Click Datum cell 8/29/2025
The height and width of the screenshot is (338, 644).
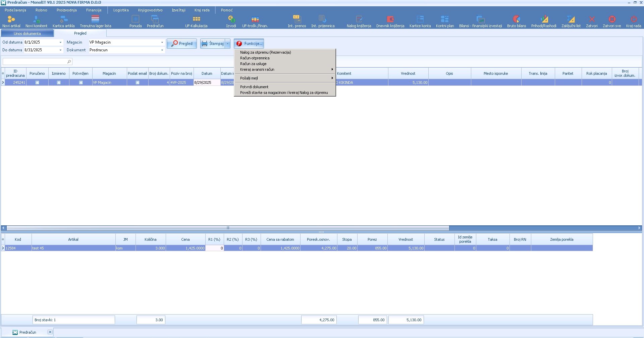207,82
